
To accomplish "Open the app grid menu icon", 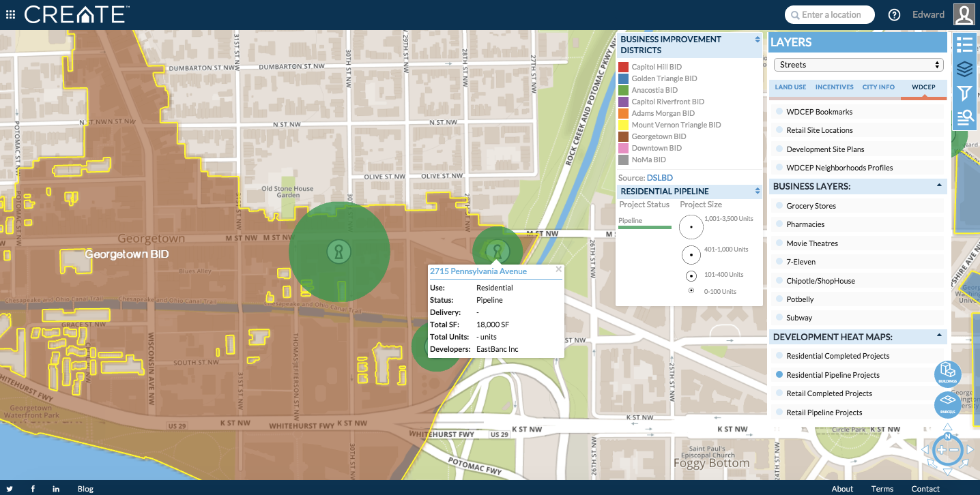I will pyautogui.click(x=10, y=14).
